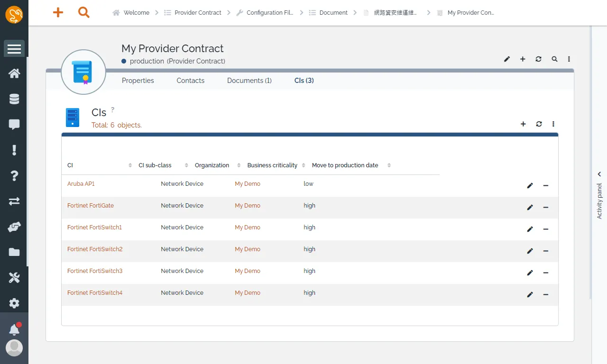
Task: Toggle the hamburger menu in sidebar
Action: point(14,49)
